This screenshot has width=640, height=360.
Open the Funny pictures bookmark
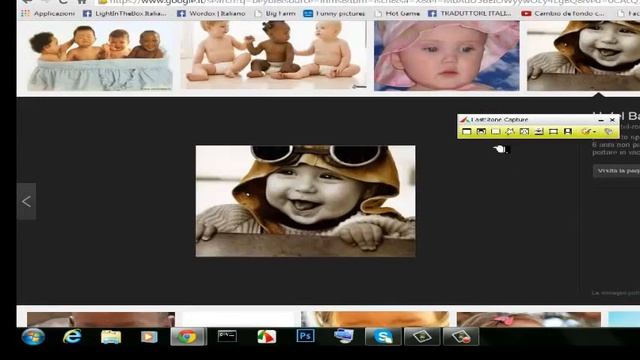click(x=334, y=13)
